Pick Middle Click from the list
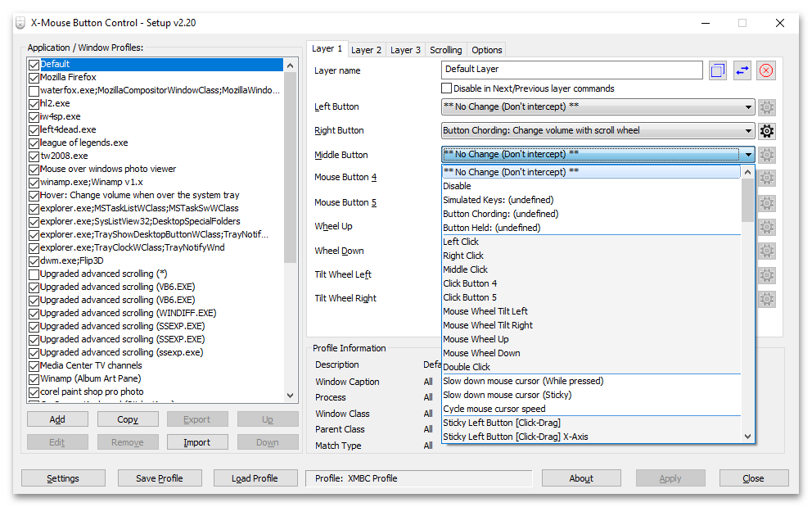The image size is (812, 507). [x=591, y=270]
